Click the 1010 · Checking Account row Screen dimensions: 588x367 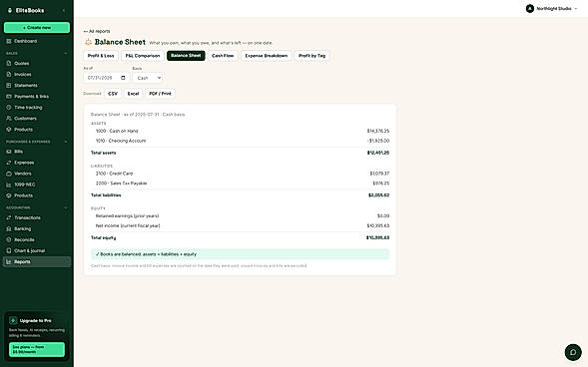[x=240, y=141]
